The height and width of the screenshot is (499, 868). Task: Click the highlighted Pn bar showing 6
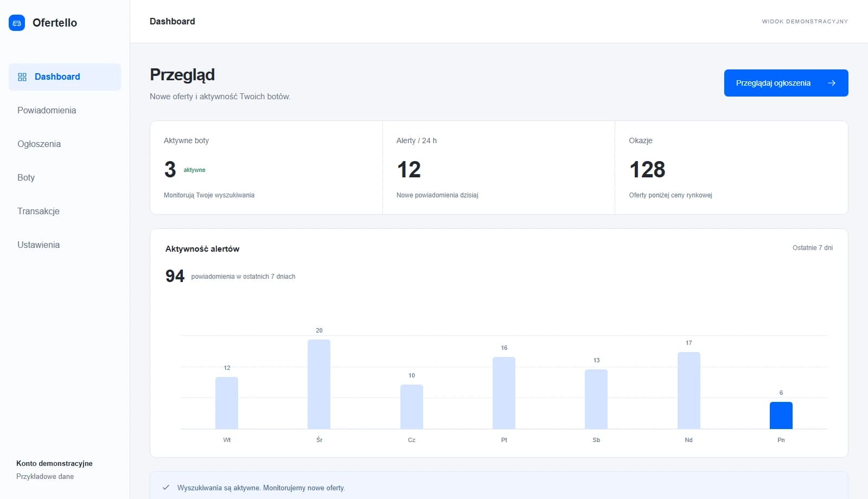click(781, 415)
